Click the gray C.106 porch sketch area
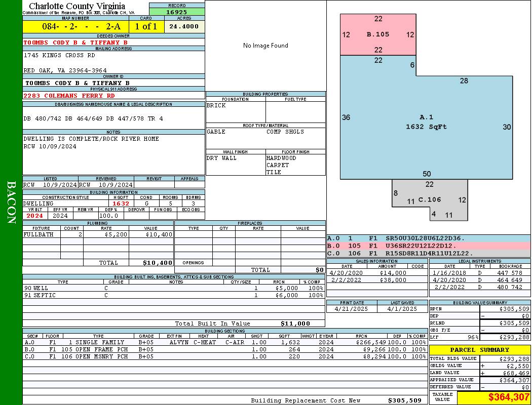 click(x=430, y=199)
